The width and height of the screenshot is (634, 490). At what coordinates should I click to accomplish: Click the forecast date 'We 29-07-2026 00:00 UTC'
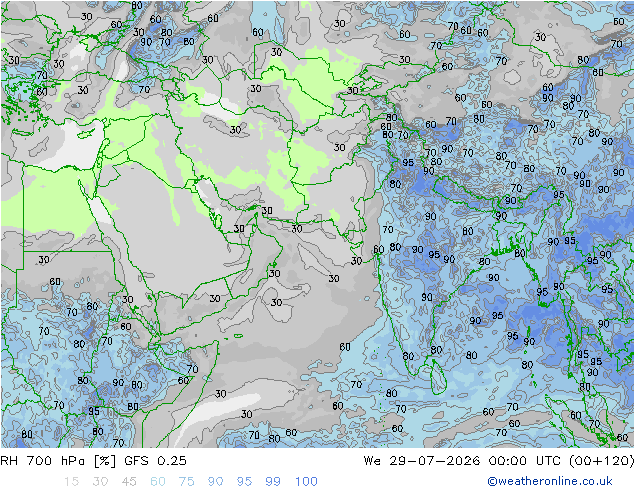tap(464, 460)
